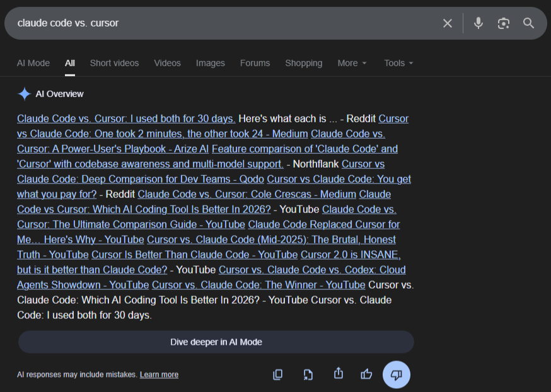
Task: Switch to AI Mode
Action: [x=33, y=63]
